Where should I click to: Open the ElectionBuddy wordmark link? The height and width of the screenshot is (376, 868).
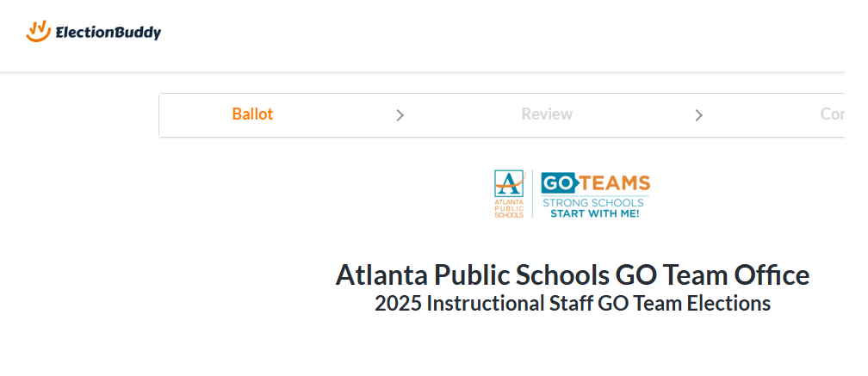point(108,33)
